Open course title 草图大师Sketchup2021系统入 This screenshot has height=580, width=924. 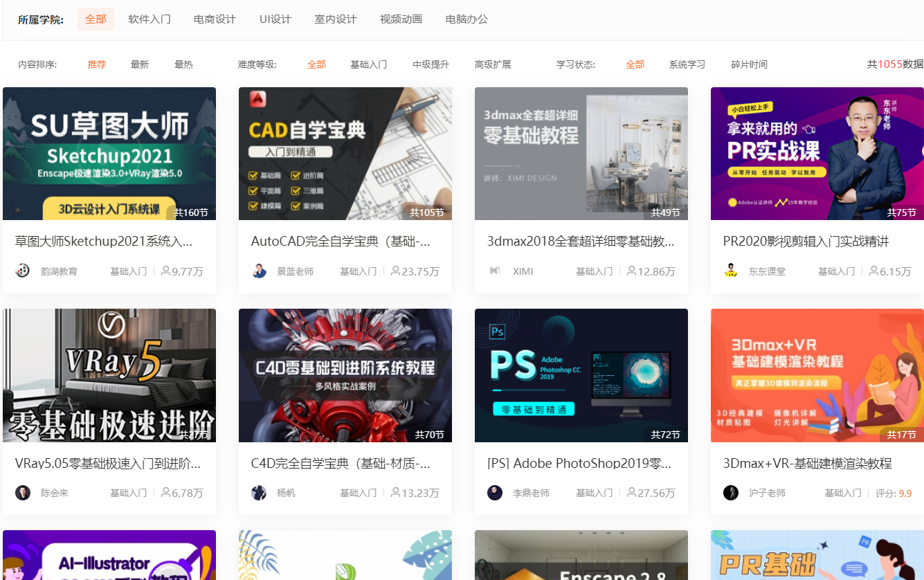click(x=104, y=242)
